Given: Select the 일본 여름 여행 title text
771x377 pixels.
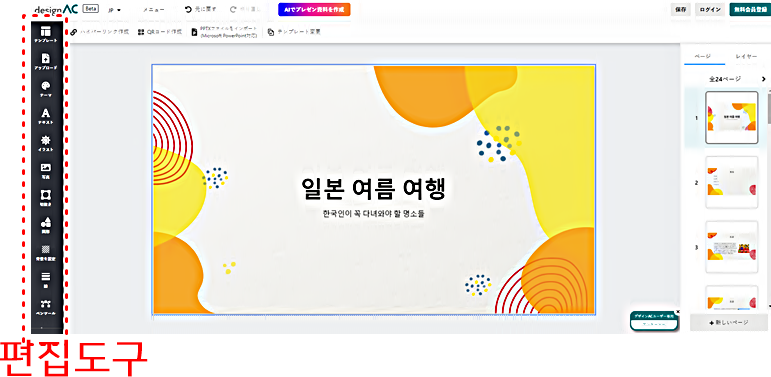Looking at the screenshot, I should coord(374,188).
